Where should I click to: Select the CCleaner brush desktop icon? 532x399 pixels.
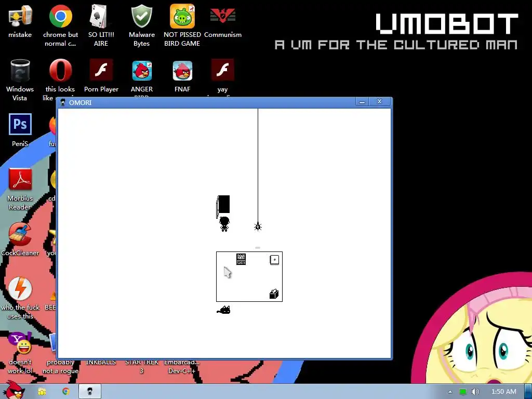pyautogui.click(x=20, y=234)
